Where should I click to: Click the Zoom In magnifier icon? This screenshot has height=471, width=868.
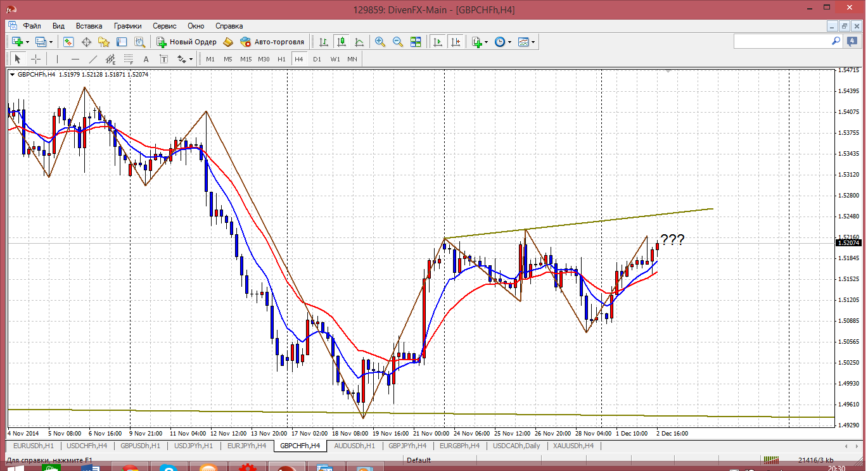pyautogui.click(x=380, y=42)
